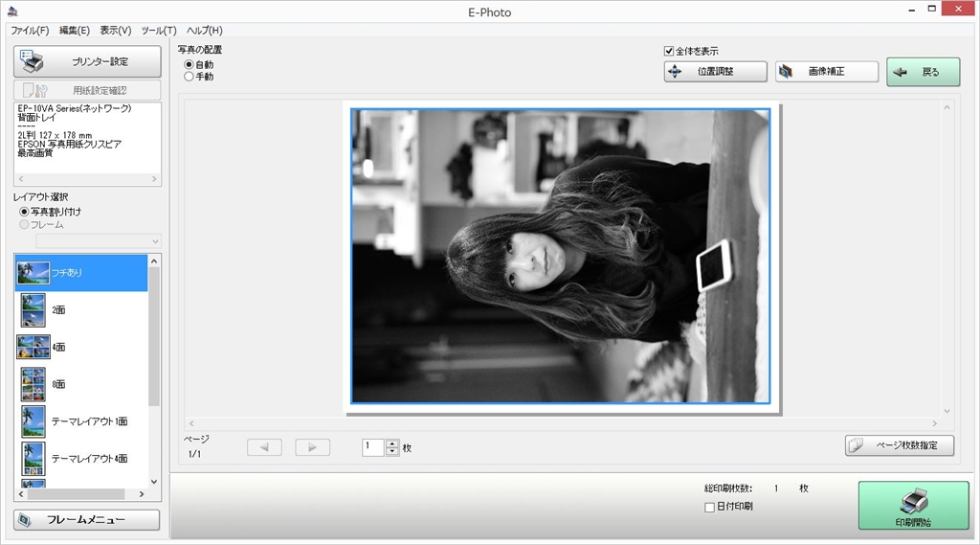Click the next page arrow button
This screenshot has width=980, height=545.
[x=313, y=447]
